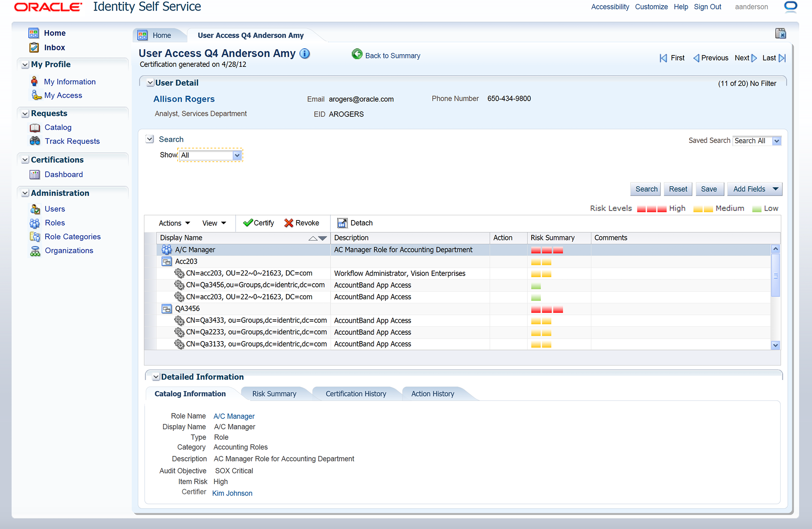Click the Allison Rogers name link
The image size is (812, 529).
(184, 99)
